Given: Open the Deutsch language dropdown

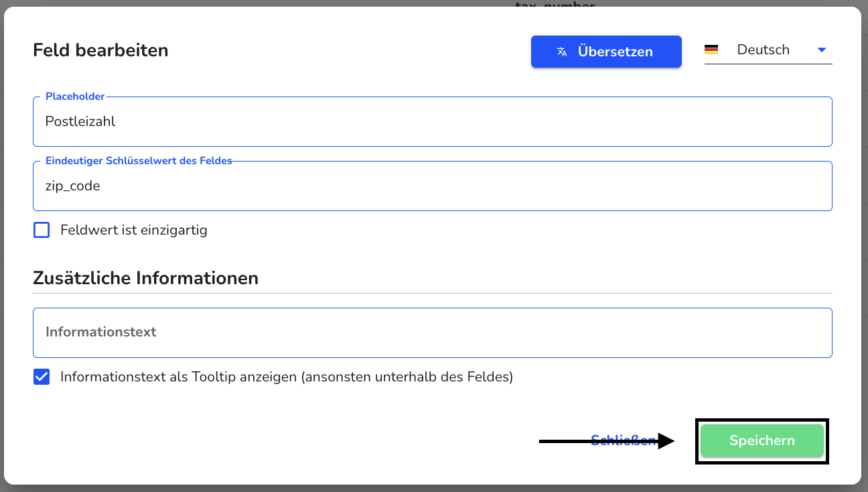Looking at the screenshot, I should pos(768,50).
